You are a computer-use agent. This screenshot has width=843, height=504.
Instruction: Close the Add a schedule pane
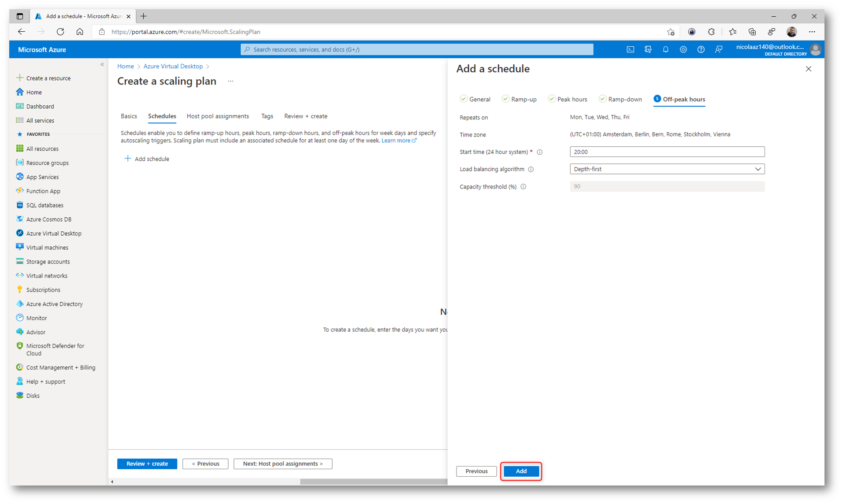[808, 69]
